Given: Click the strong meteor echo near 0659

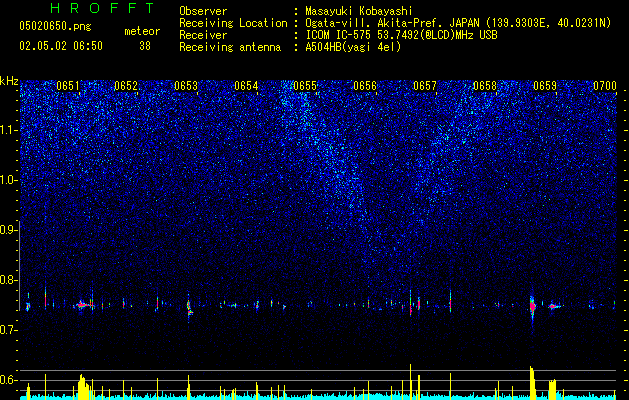Looking at the screenshot, I should (532, 307).
